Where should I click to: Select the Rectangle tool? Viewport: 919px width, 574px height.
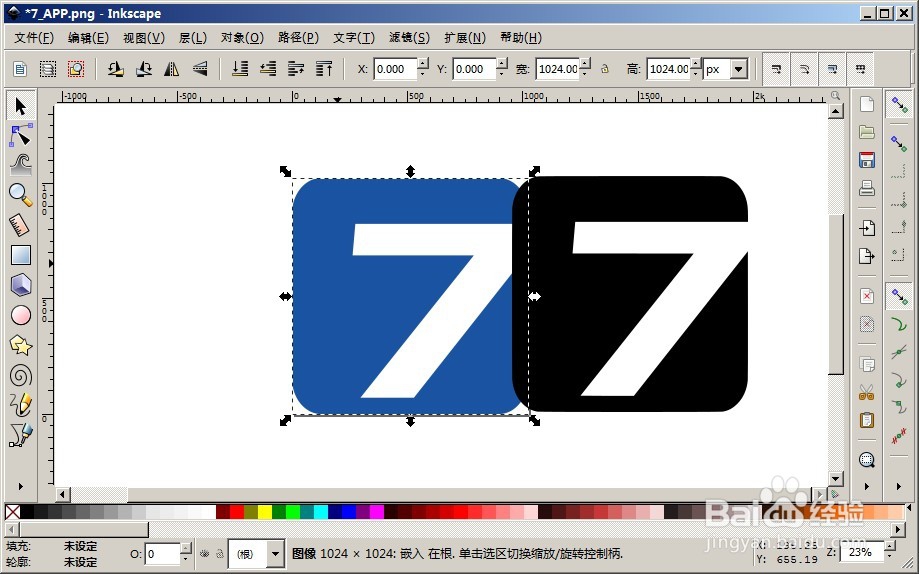pos(21,255)
